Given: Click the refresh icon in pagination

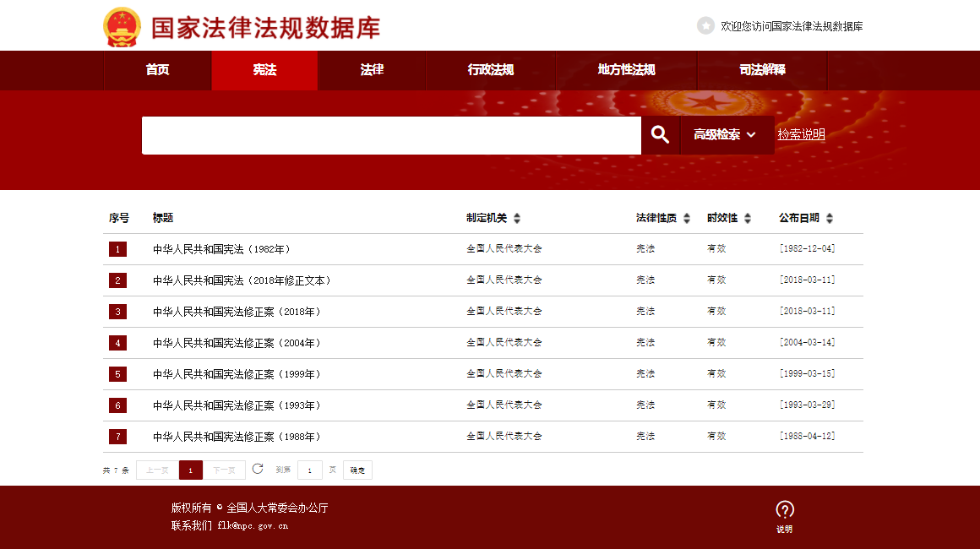Looking at the screenshot, I should point(258,469).
